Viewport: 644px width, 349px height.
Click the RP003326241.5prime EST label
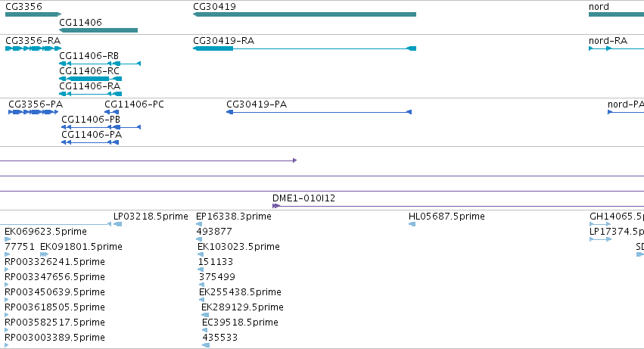(54, 262)
